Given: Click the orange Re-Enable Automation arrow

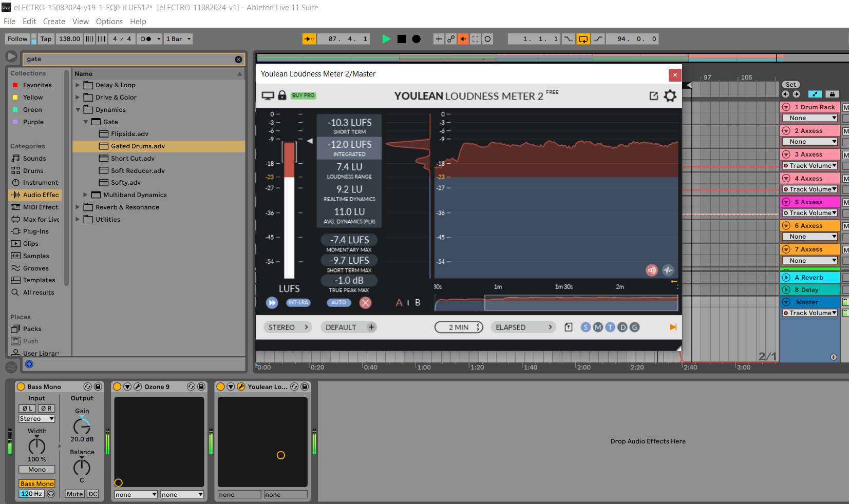Looking at the screenshot, I should pos(463,39).
